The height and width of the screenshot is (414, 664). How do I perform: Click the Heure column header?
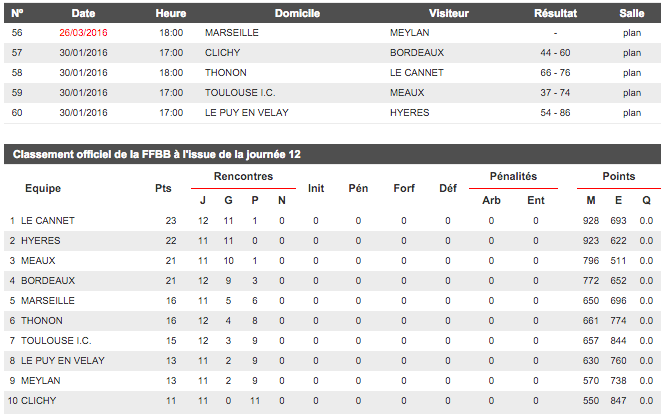171,13
